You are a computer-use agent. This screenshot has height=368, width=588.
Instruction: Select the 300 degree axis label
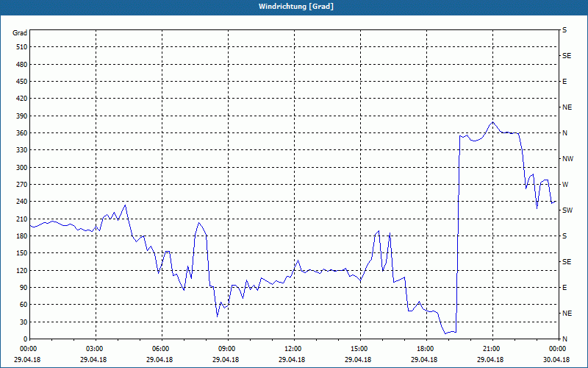click(x=23, y=168)
